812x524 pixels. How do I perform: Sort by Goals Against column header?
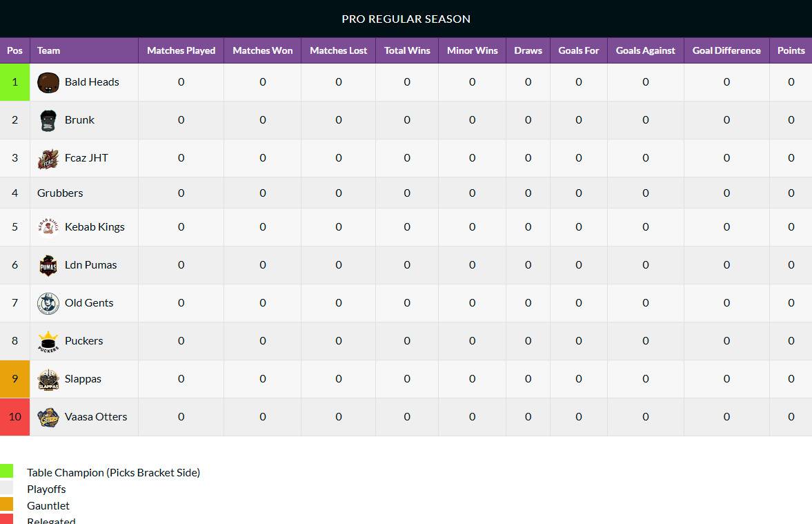(645, 50)
